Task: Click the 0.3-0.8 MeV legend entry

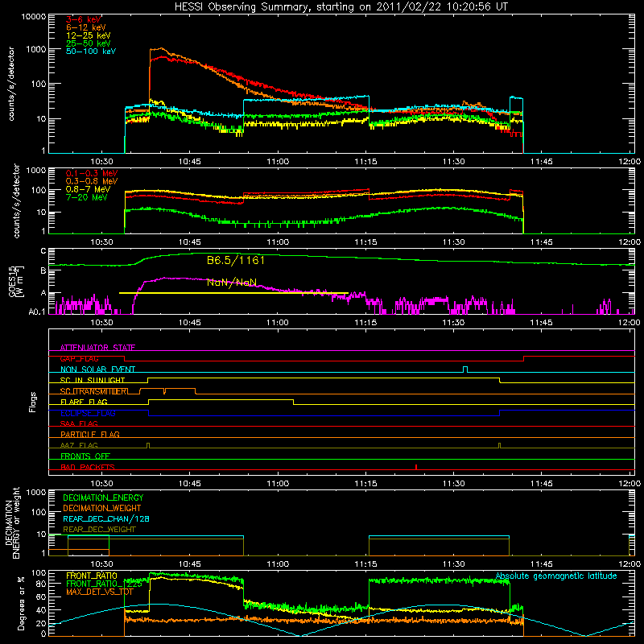Action: (x=92, y=181)
